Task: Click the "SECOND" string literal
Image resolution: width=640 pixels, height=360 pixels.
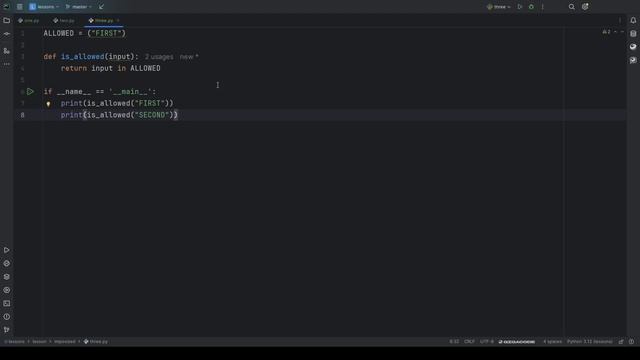Action: click(x=152, y=115)
